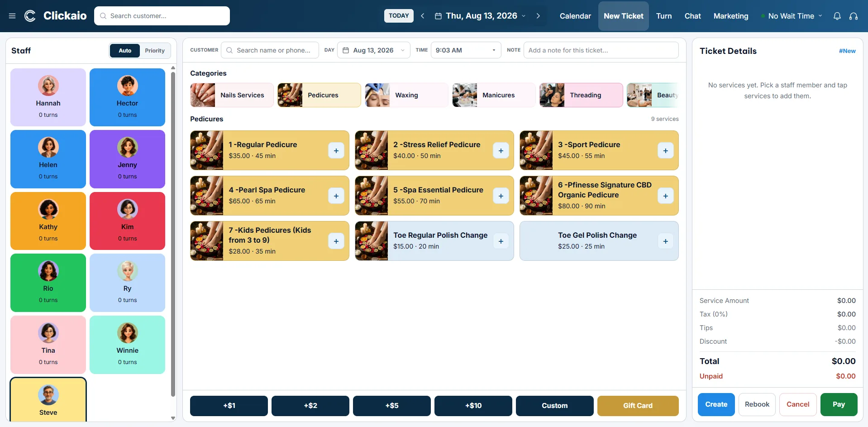Click the Clickaio logo icon
This screenshot has width=868, height=427.
pyautogui.click(x=30, y=16)
